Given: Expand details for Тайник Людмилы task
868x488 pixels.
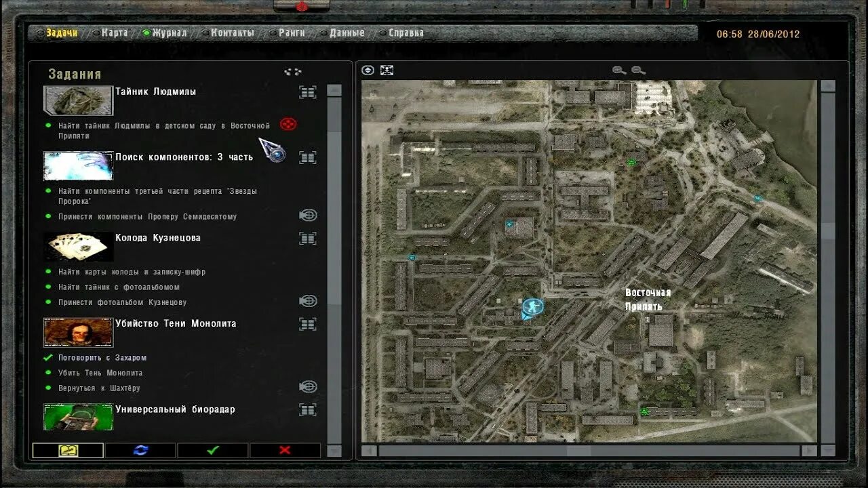Looking at the screenshot, I should pyautogui.click(x=308, y=92).
